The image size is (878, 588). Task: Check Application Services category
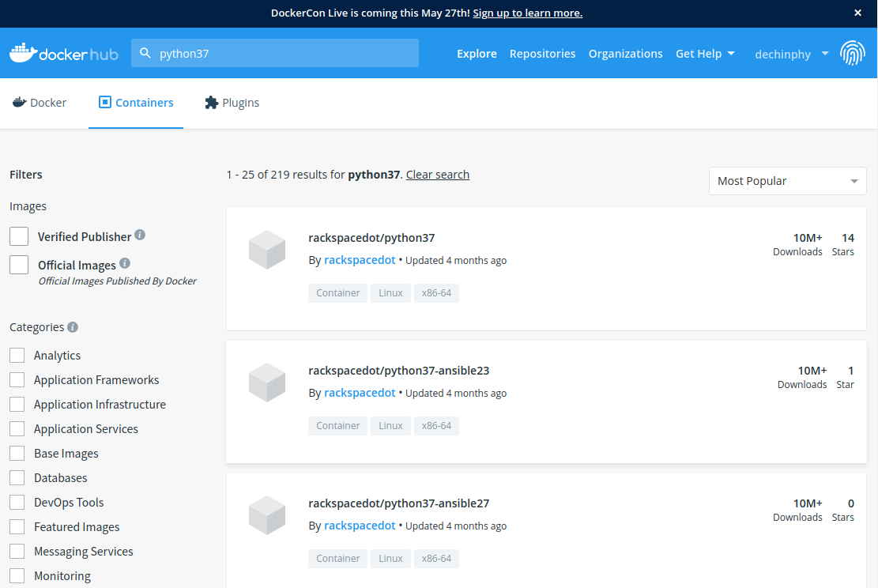(17, 429)
